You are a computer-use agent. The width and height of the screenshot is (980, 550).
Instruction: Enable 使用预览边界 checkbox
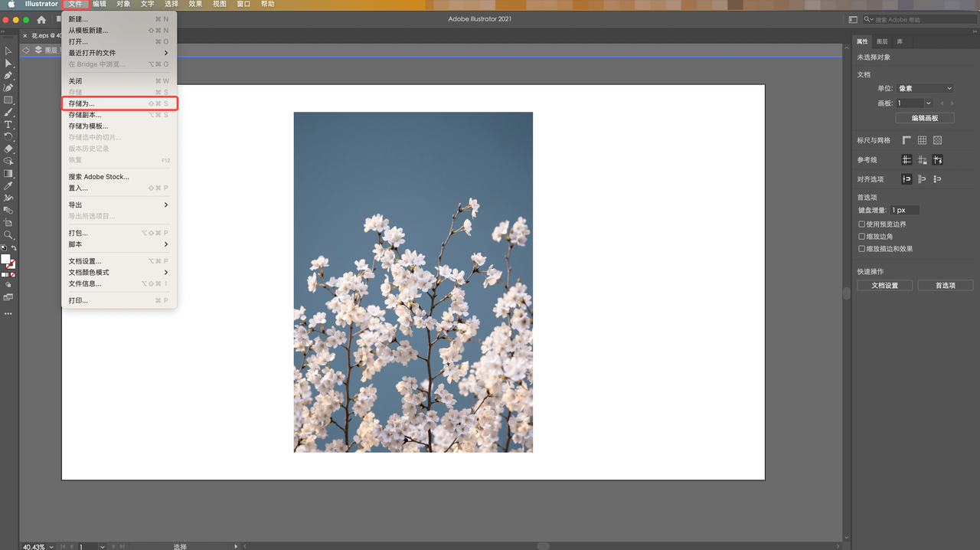tap(861, 224)
